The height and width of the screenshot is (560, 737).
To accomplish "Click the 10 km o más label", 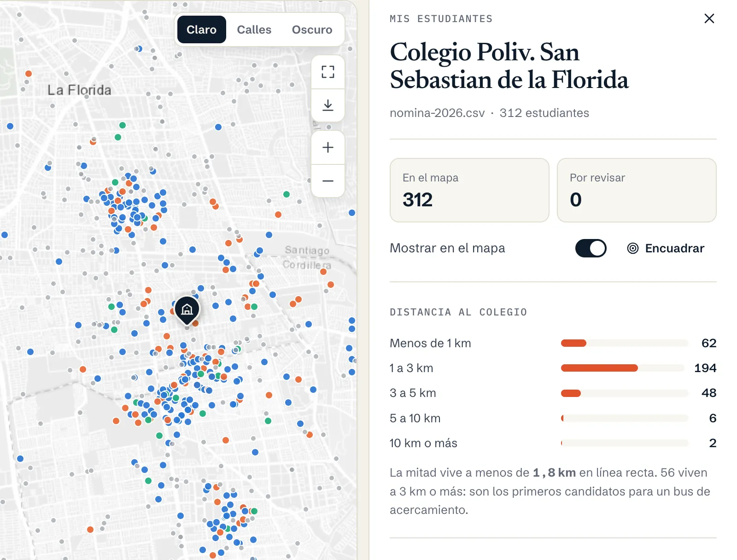I will 423,443.
